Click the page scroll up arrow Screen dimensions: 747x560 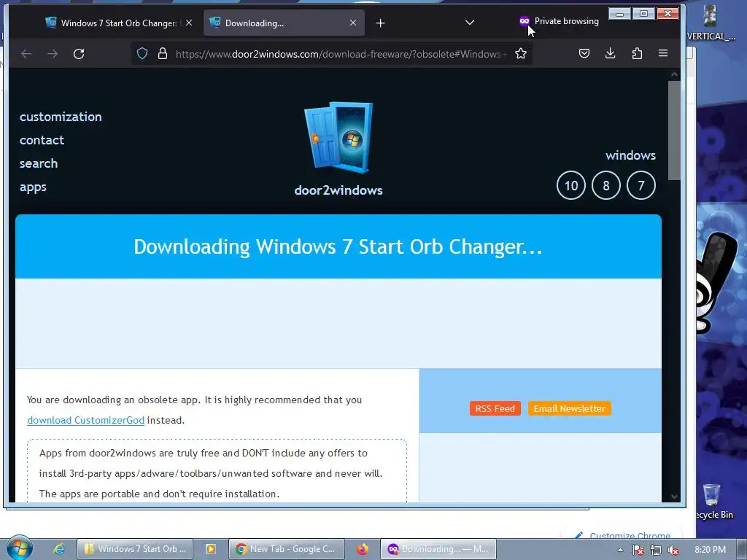point(674,74)
